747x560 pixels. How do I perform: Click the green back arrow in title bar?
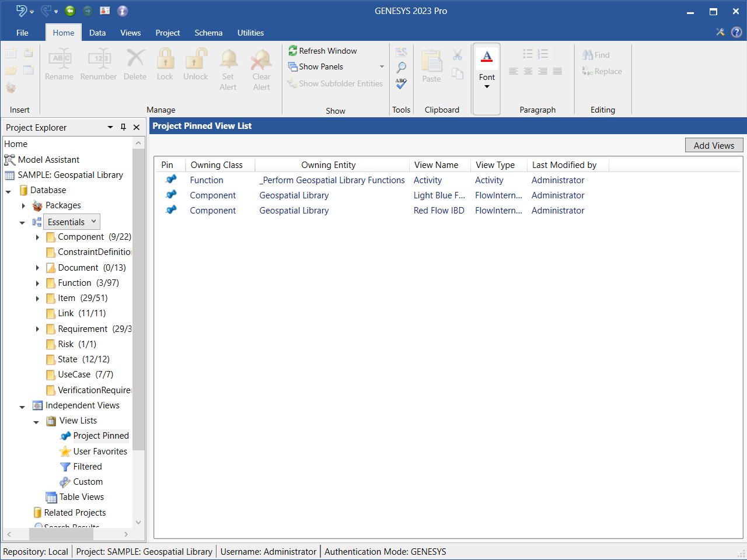tap(70, 10)
